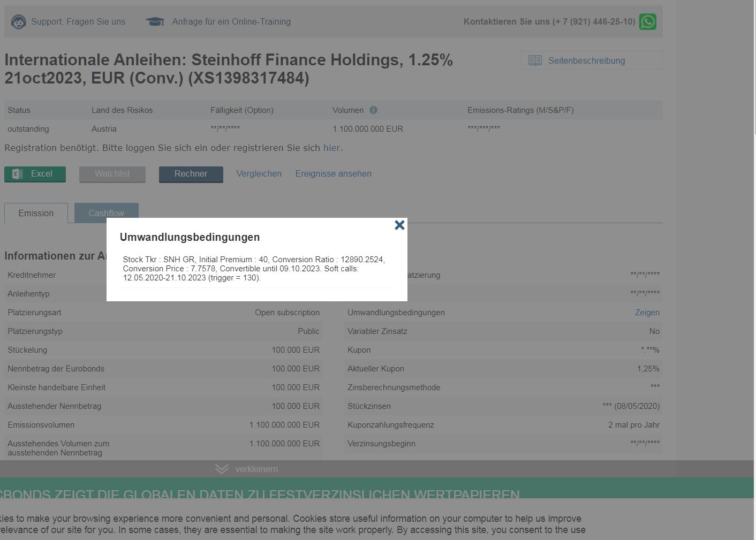Click the verkleinern double chevron icon
Viewport: 756px width, 540px height.
[x=222, y=469]
